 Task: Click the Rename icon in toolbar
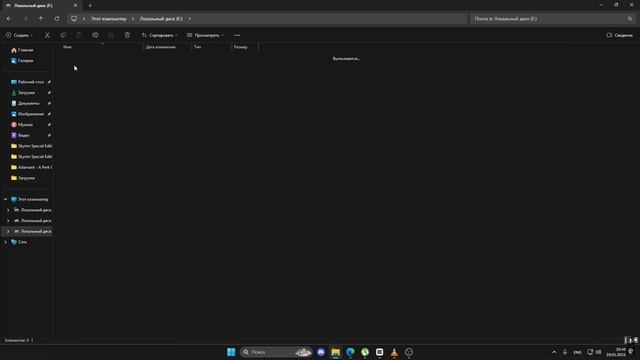95,36
